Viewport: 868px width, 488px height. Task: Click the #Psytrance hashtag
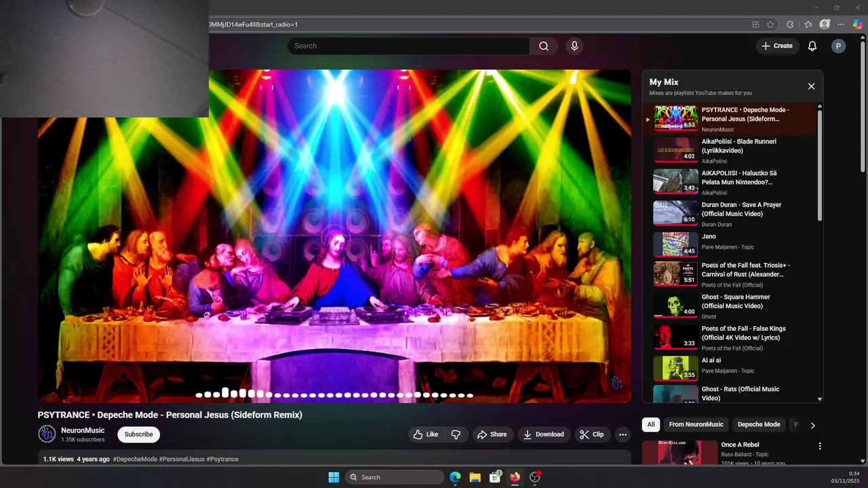(x=222, y=459)
